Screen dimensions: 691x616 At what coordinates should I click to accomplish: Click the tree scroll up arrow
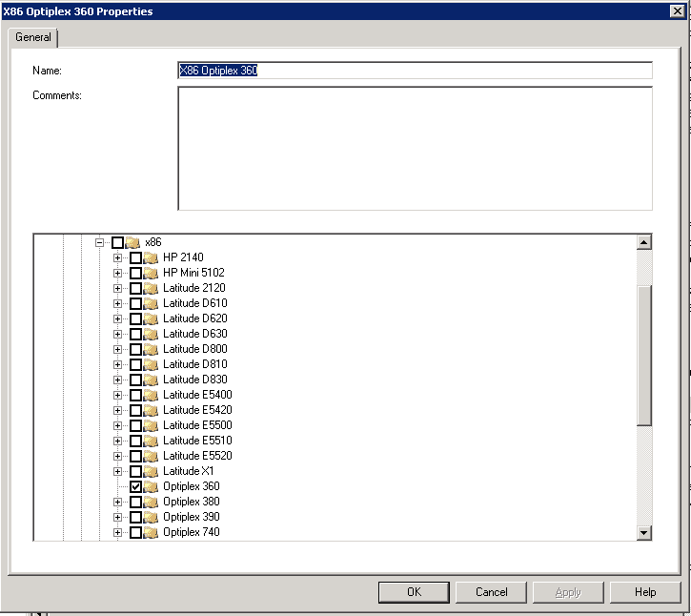click(644, 242)
